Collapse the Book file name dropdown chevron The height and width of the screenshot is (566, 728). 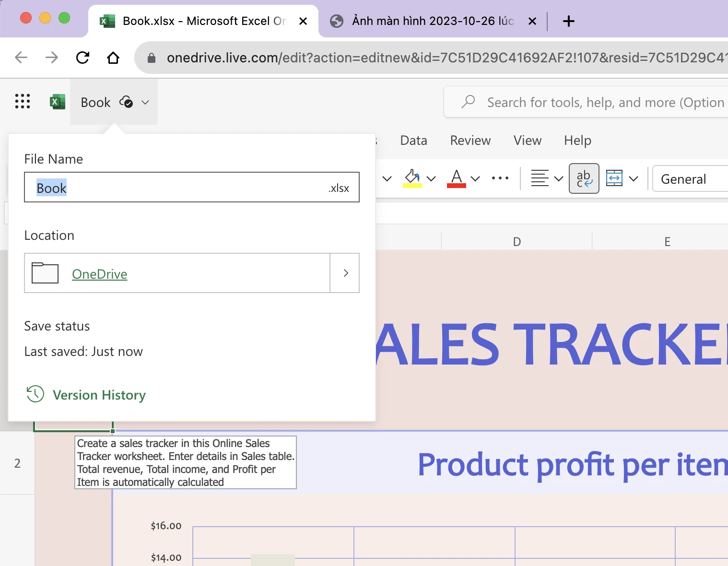[x=145, y=102]
